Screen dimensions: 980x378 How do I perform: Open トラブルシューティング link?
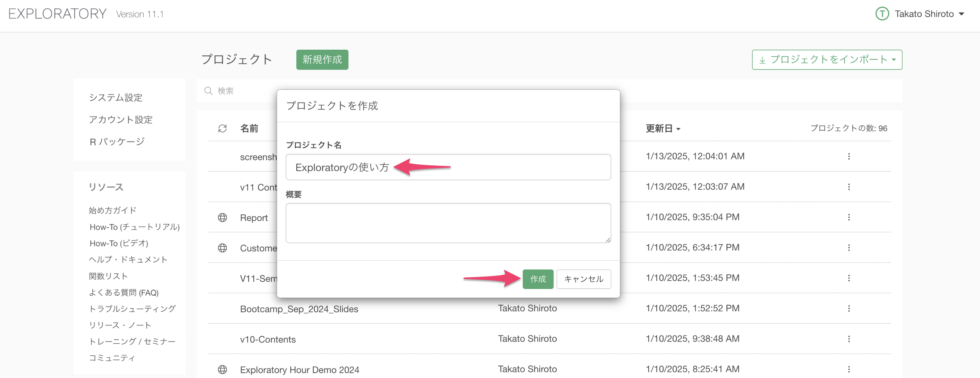tap(133, 309)
